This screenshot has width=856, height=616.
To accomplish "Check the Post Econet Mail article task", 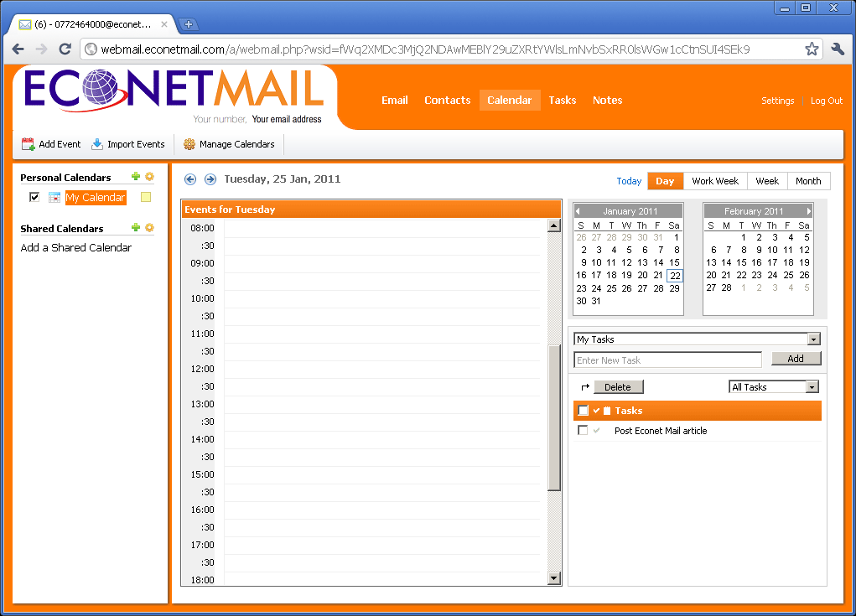I will pyautogui.click(x=584, y=430).
